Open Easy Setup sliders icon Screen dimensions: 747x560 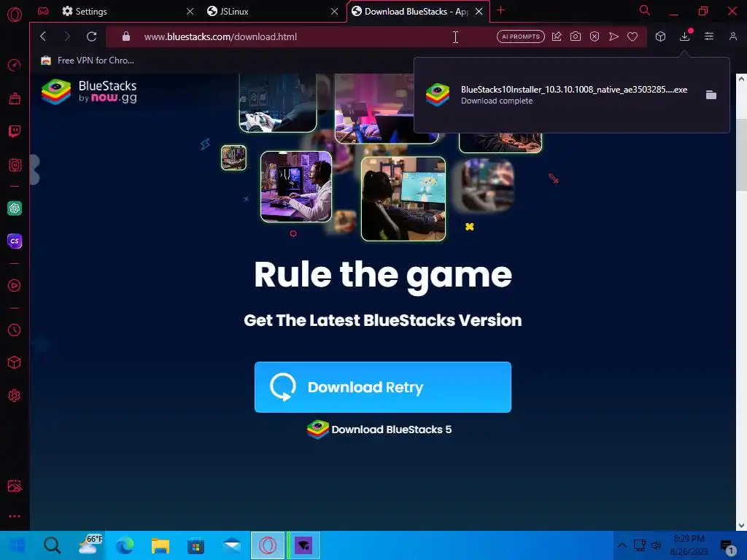point(709,36)
